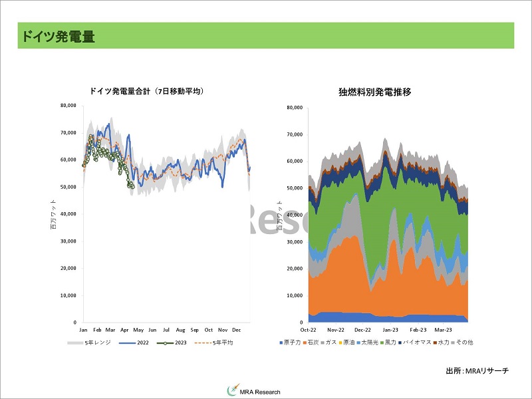Click 50,000 on the ドイツ発電量合計 chart axis

(68, 187)
